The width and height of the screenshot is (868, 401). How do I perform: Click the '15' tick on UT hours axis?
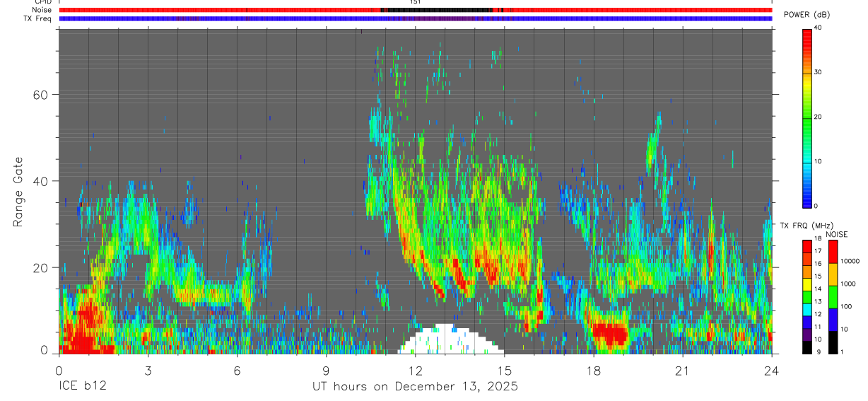coord(505,370)
